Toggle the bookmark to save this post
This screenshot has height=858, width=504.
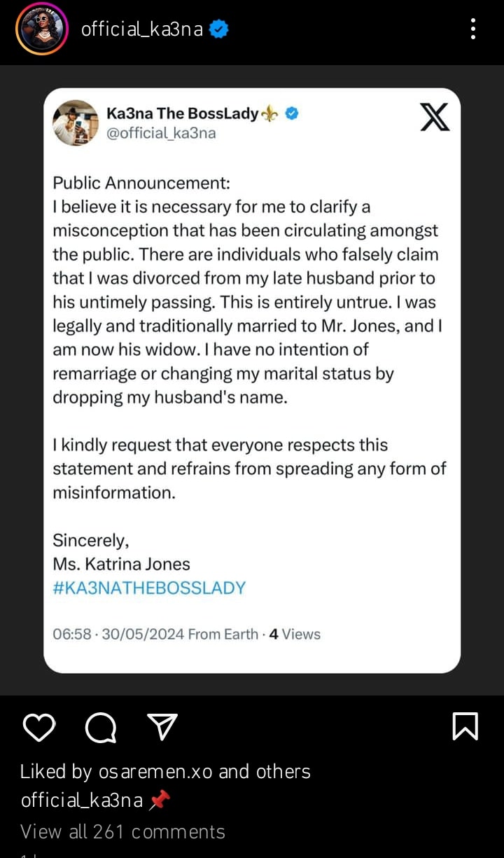[x=465, y=728]
